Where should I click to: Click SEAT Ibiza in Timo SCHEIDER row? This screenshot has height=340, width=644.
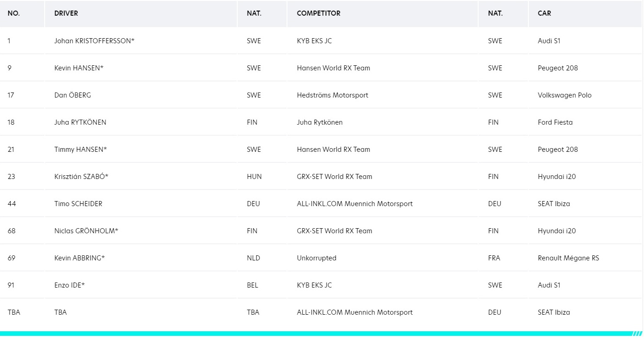click(x=554, y=203)
